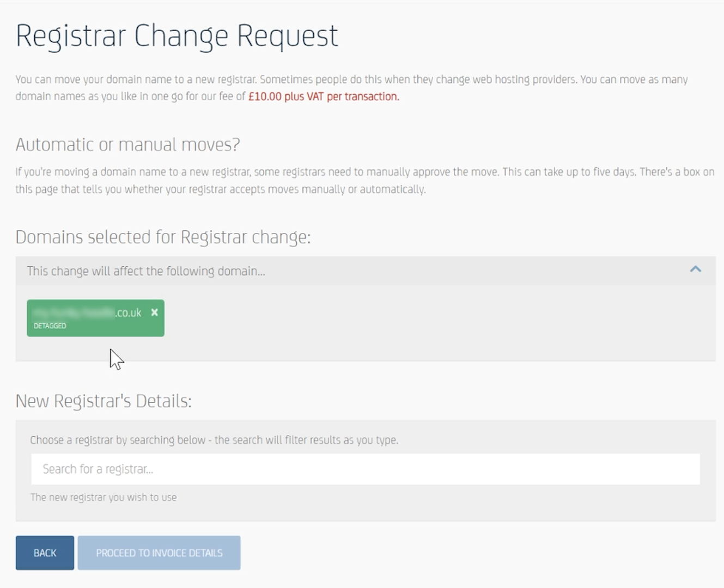The height and width of the screenshot is (588, 724).
Task: Focus the Search for a registrar field
Action: coord(366,469)
